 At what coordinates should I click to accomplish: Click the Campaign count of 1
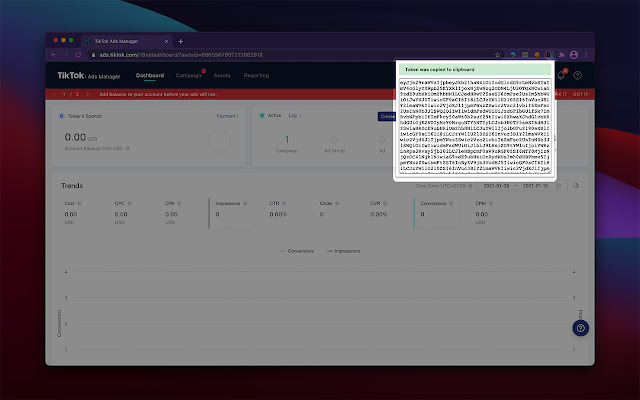click(x=287, y=140)
